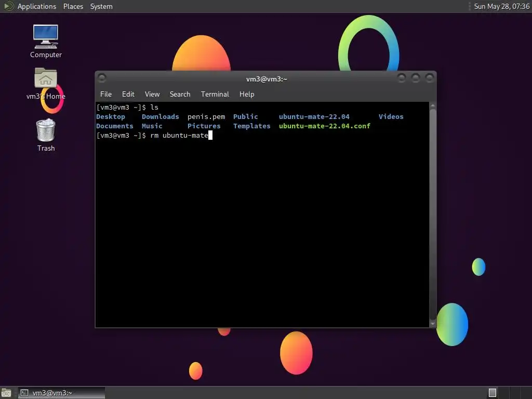Click the MATE logo icon in the top panel
This screenshot has height=399, width=532.
[x=8, y=6]
